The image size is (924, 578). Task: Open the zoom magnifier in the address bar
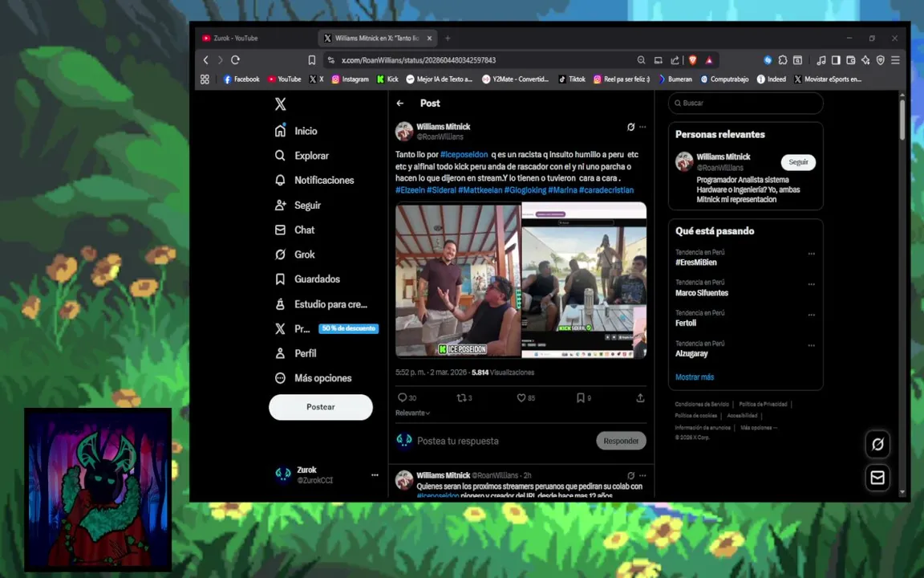coord(641,60)
